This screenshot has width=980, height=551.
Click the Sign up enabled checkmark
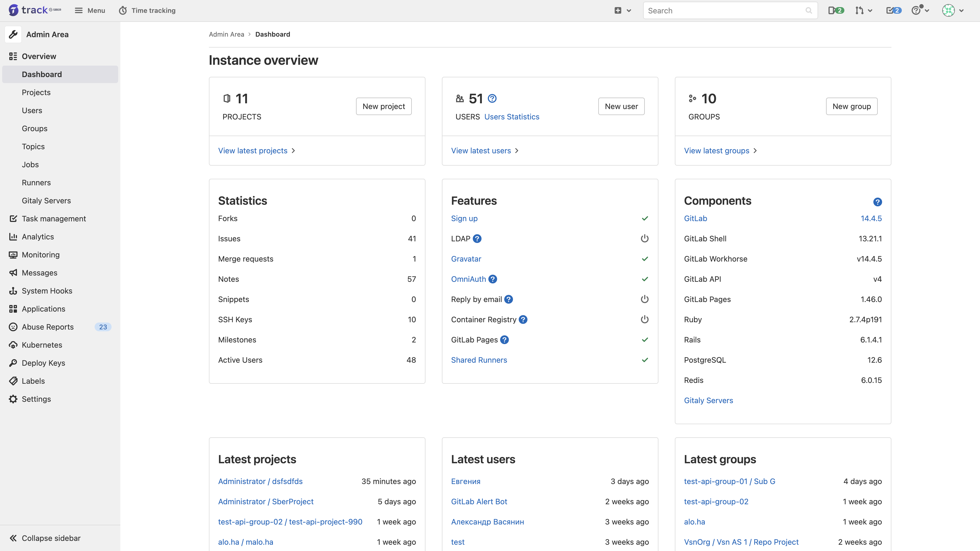tap(644, 219)
